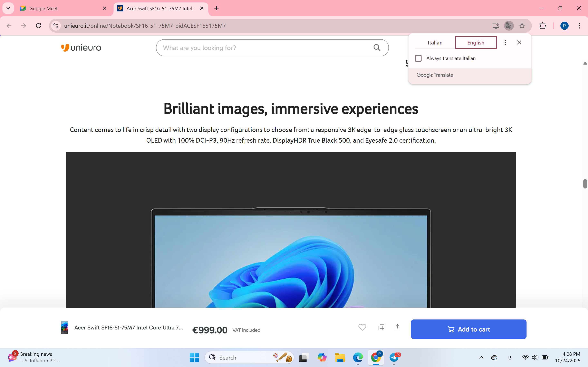Click the page vertical scrollbar thumb
Image resolution: width=588 pixels, height=367 pixels.
point(585,184)
